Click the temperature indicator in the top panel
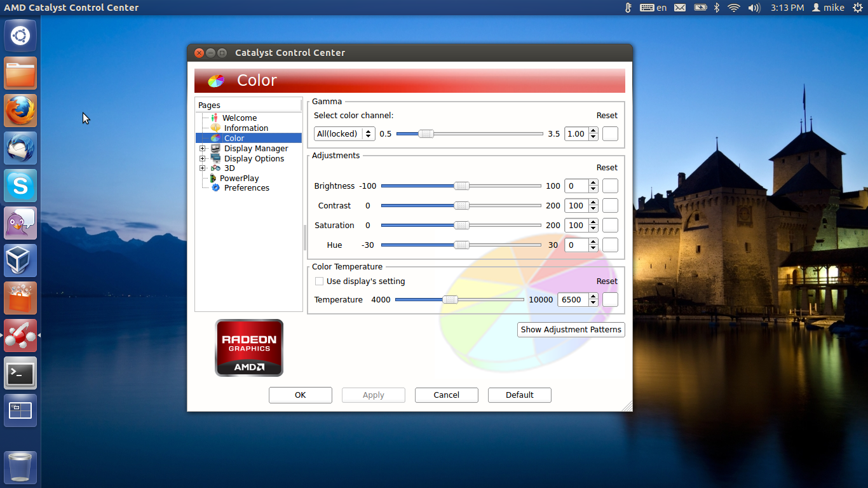The width and height of the screenshot is (868, 488). [x=628, y=8]
